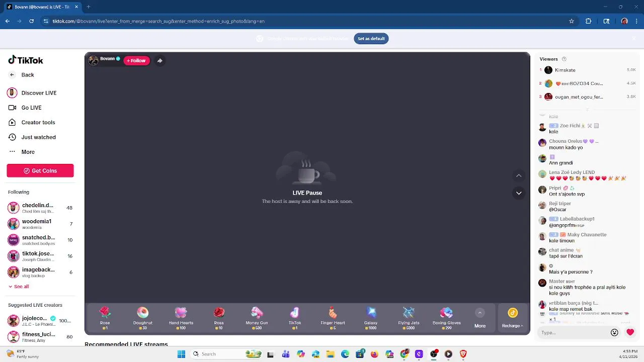This screenshot has width=644, height=362.
Task: Send the Hand Hearts gift
Action: [181, 318]
